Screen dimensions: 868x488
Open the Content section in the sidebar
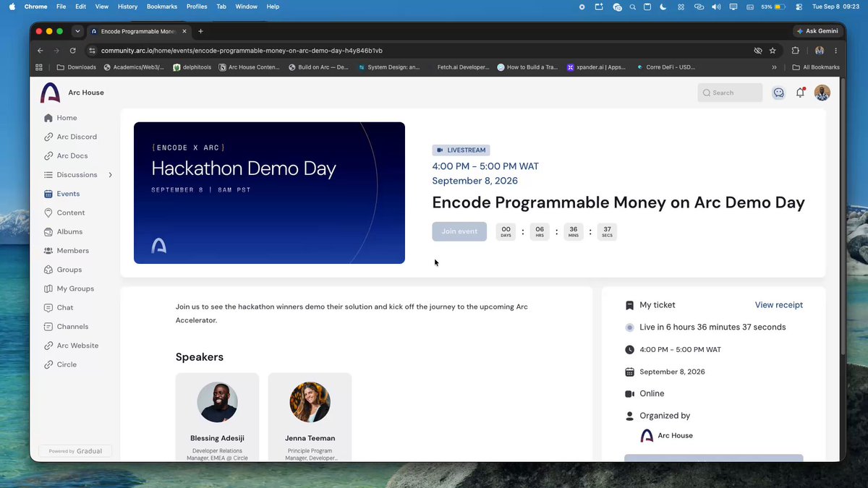64,213
